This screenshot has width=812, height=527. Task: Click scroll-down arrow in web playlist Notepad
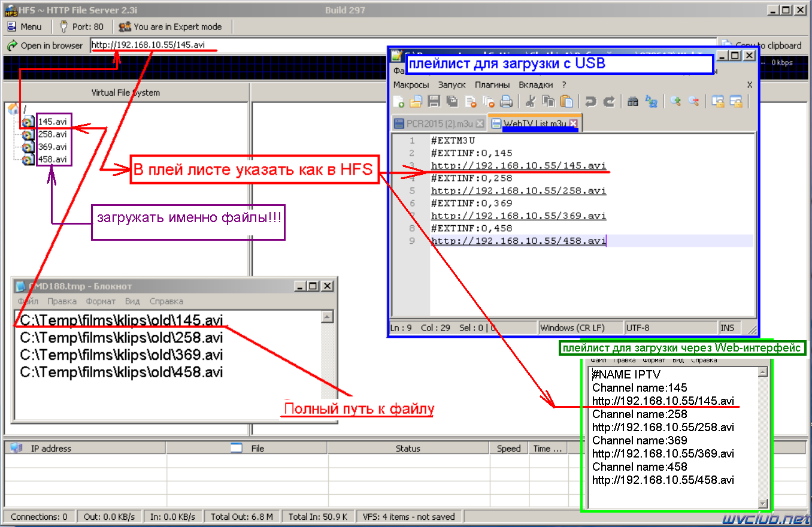point(762,503)
